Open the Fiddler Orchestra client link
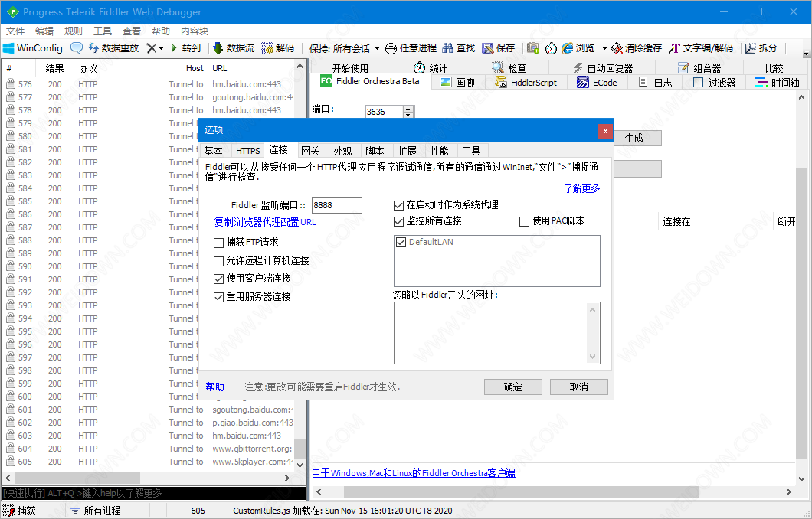Screen dimensions: 812x519 (414, 473)
